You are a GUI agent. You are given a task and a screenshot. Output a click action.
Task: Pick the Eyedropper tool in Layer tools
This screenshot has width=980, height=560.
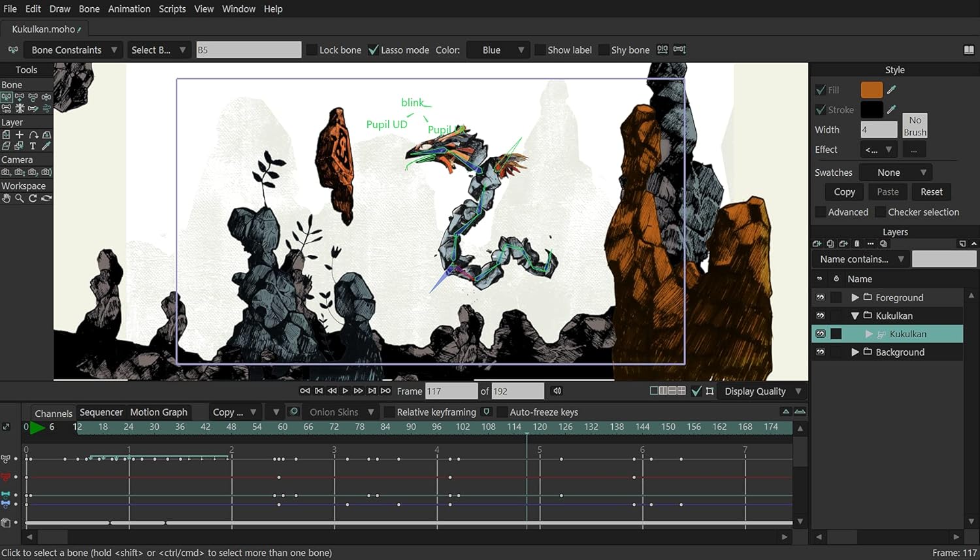(x=46, y=146)
